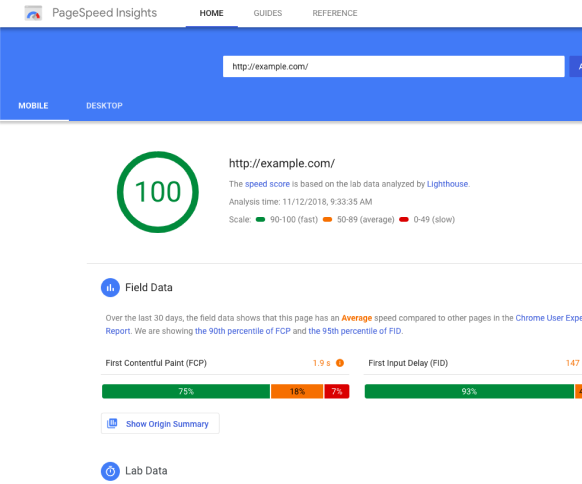Open the REFERENCE menu item
Image resolution: width=582 pixels, height=484 pixels.
click(x=335, y=13)
